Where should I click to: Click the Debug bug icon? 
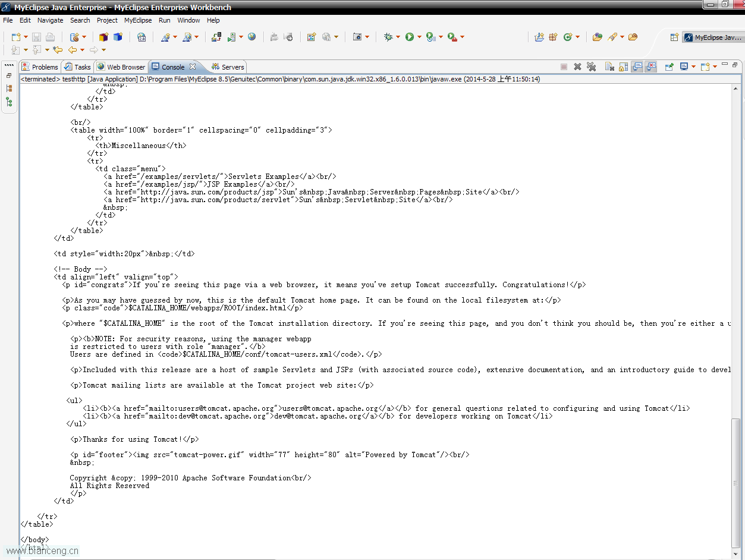(388, 37)
